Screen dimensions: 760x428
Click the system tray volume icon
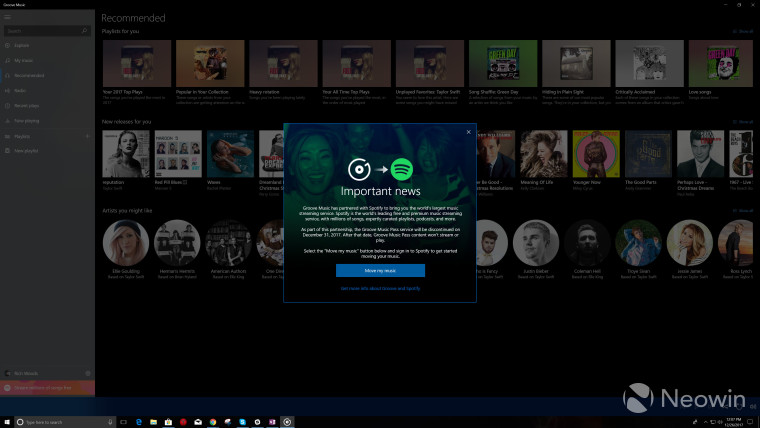(720, 422)
